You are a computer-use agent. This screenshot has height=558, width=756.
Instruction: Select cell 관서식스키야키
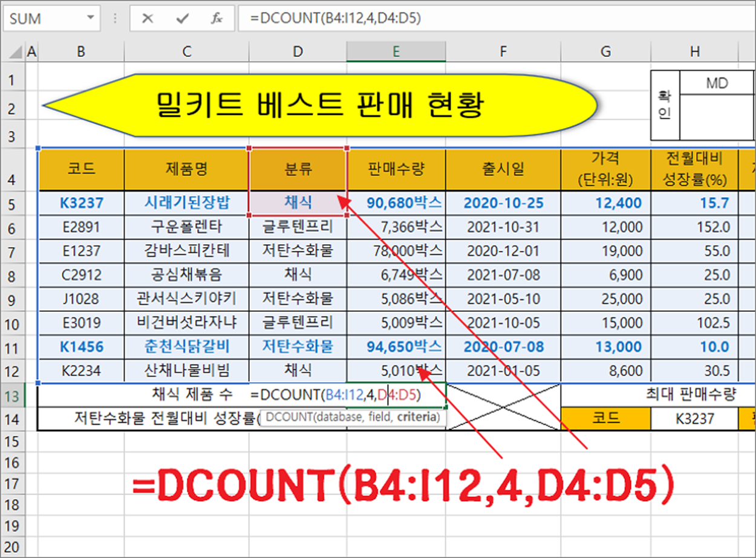[186, 299]
